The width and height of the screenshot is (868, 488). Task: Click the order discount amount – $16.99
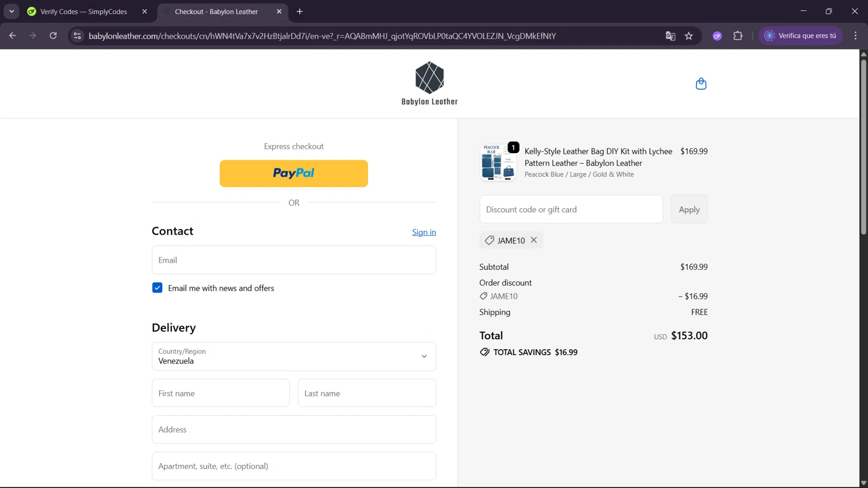click(x=693, y=296)
